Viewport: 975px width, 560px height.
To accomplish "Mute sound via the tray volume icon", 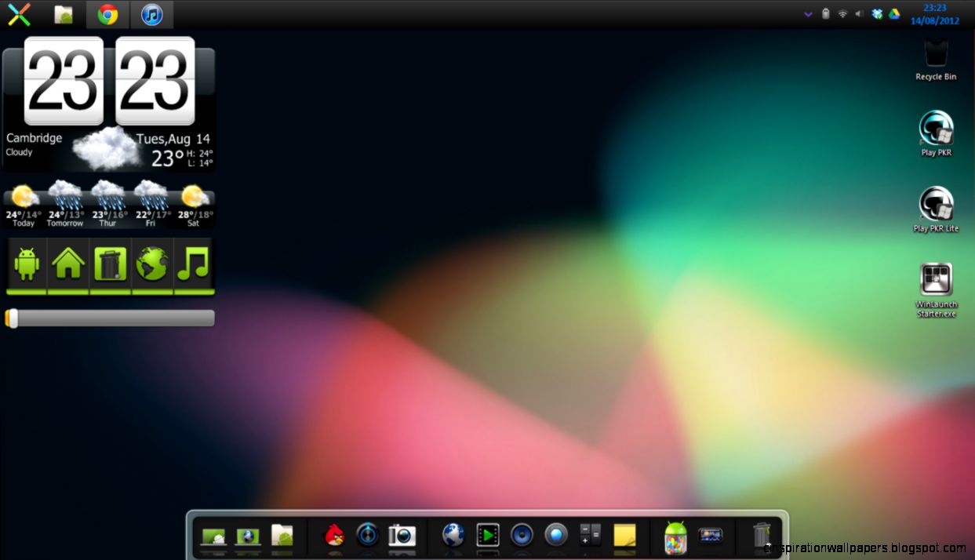I will tap(859, 13).
